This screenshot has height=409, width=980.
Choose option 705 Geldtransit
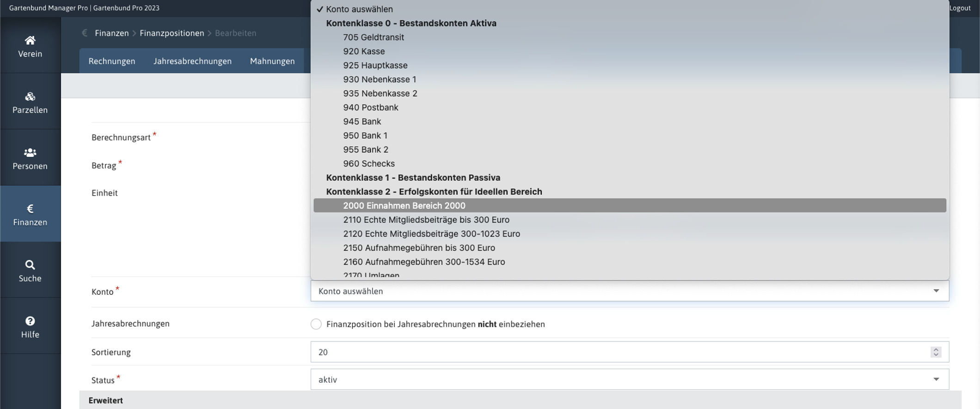tap(630, 37)
